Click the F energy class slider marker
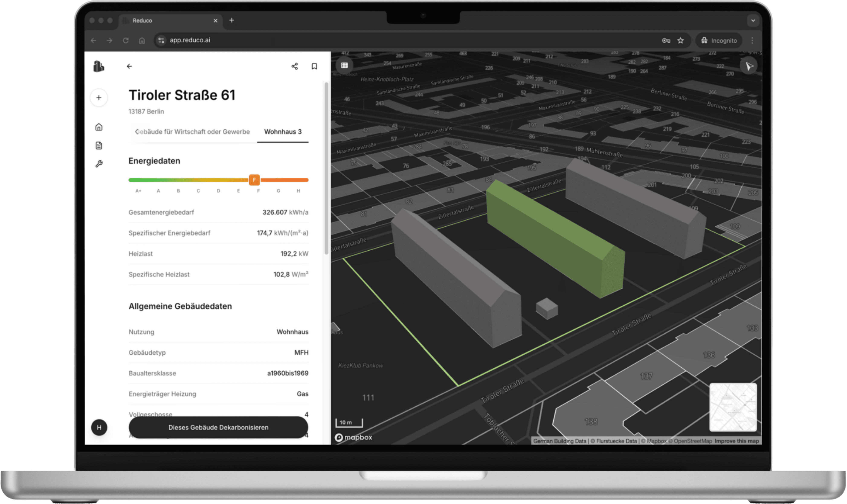This screenshot has width=847, height=504. [254, 180]
